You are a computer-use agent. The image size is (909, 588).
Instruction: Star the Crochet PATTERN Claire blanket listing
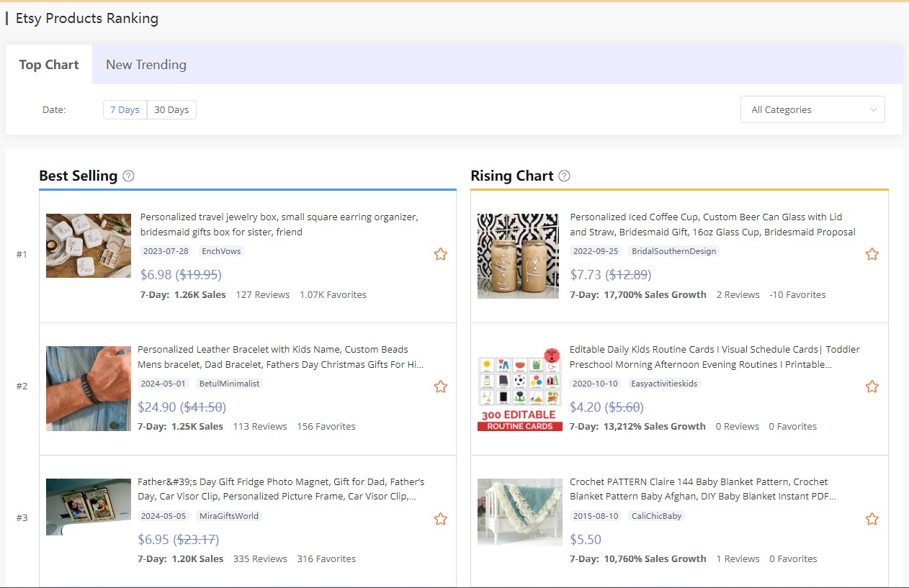872,519
